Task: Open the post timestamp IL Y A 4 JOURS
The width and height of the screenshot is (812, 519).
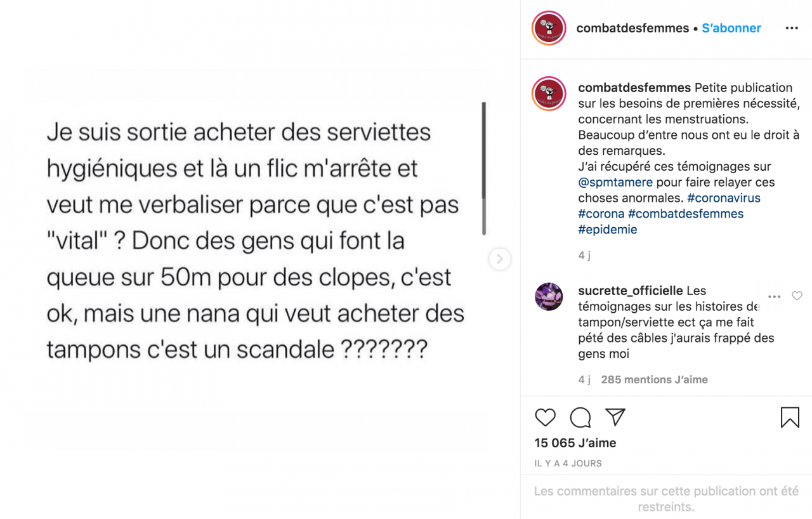Action: point(567,463)
